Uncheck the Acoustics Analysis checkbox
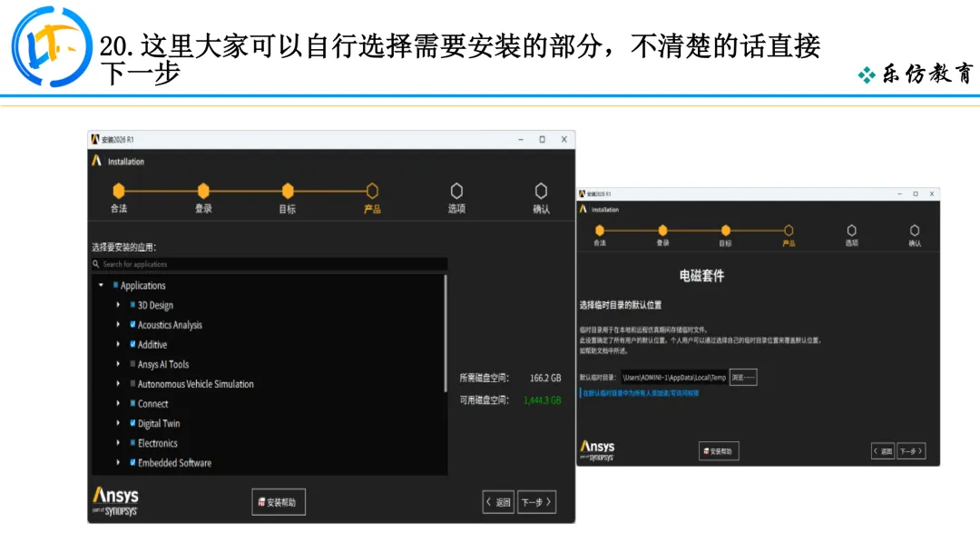 (132, 324)
